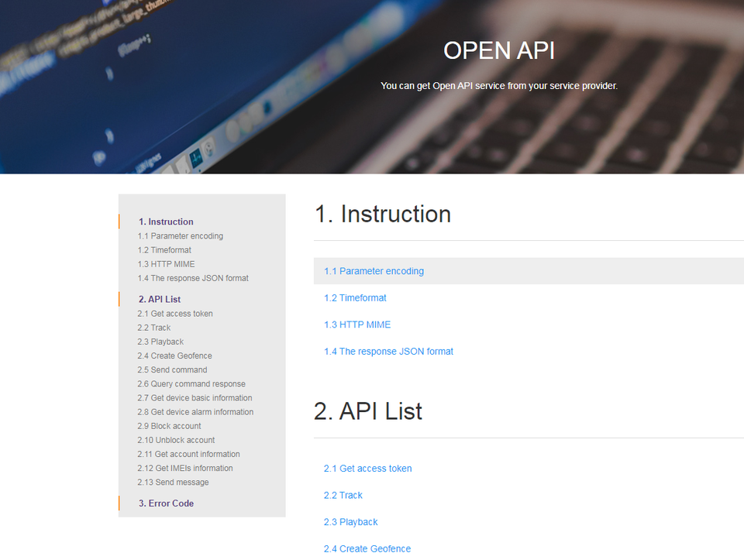Image resolution: width=744 pixels, height=560 pixels.
Task: Open "2.6 Query command response" from sidebar
Action: [x=191, y=384]
